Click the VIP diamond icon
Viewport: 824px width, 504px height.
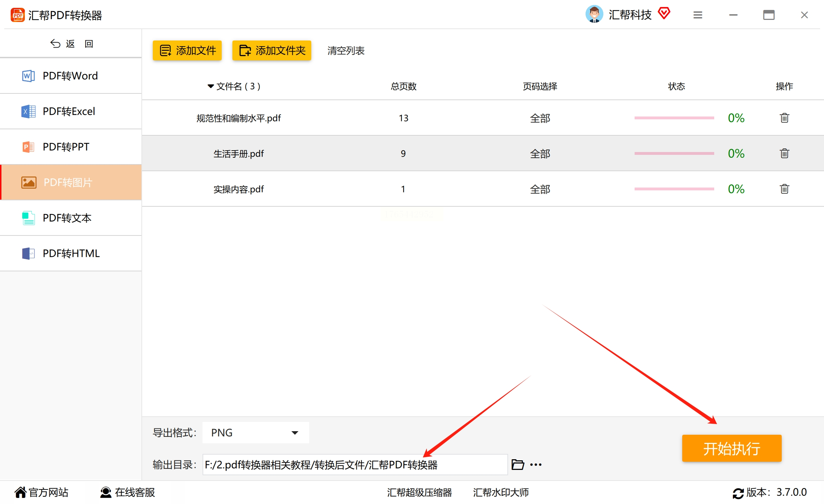(664, 13)
